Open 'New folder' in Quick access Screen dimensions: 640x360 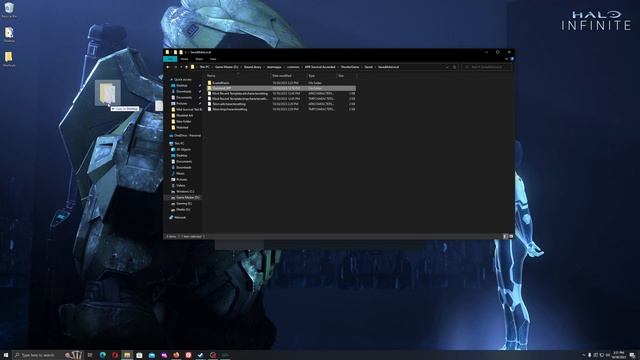[183, 122]
